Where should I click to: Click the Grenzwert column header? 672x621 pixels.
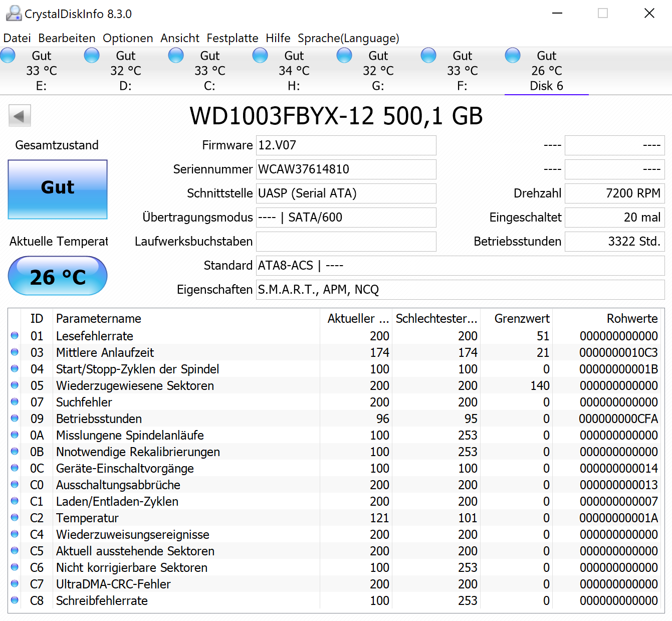pyautogui.click(x=517, y=318)
